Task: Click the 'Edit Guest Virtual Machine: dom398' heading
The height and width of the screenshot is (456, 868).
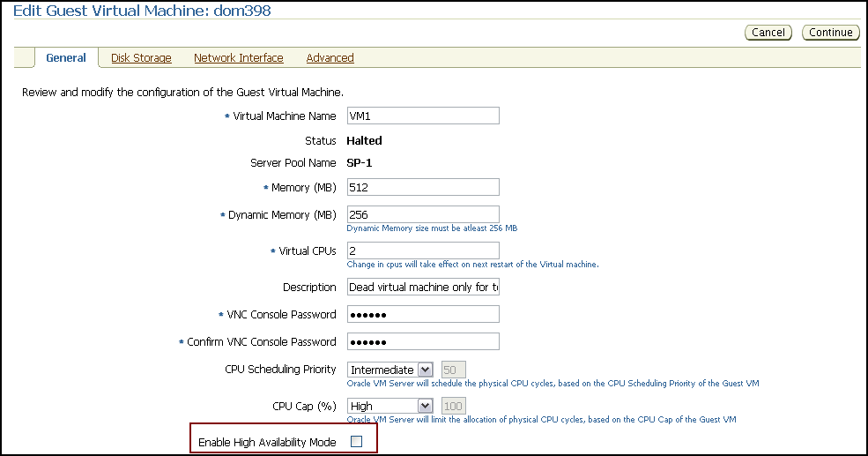Action: point(142,11)
